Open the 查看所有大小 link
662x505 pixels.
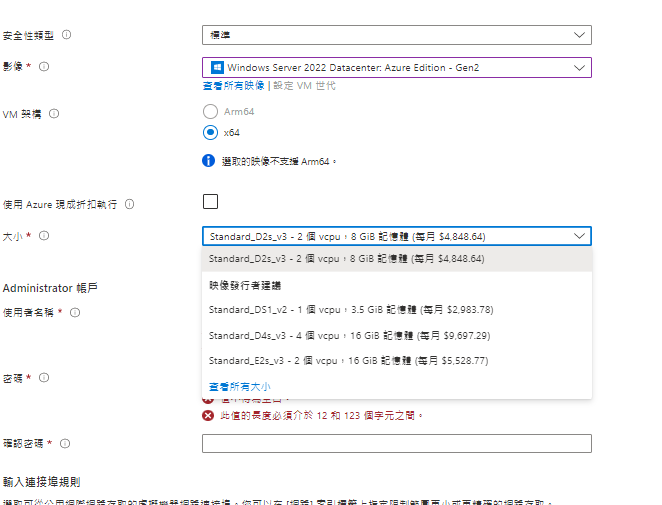(239, 387)
